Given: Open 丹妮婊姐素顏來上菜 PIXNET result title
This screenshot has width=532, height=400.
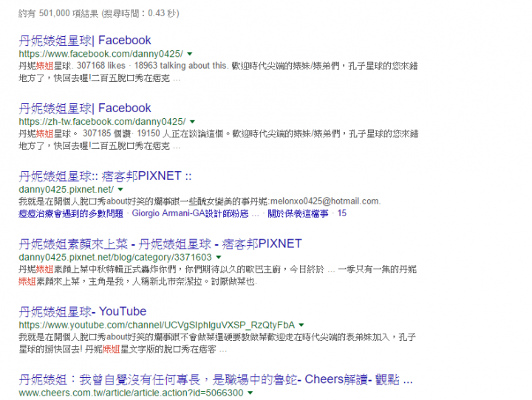Looking at the screenshot, I should tap(160, 244).
